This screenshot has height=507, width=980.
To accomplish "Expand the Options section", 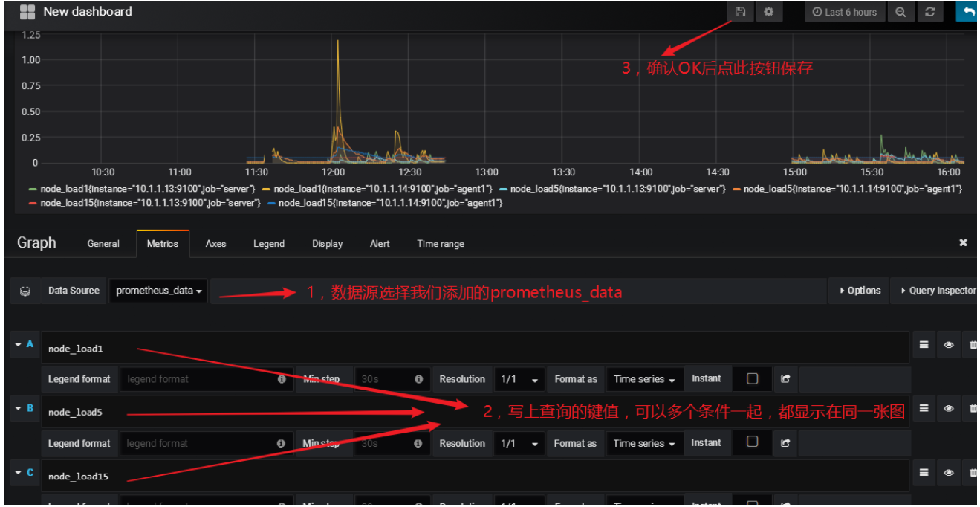I will [x=860, y=291].
